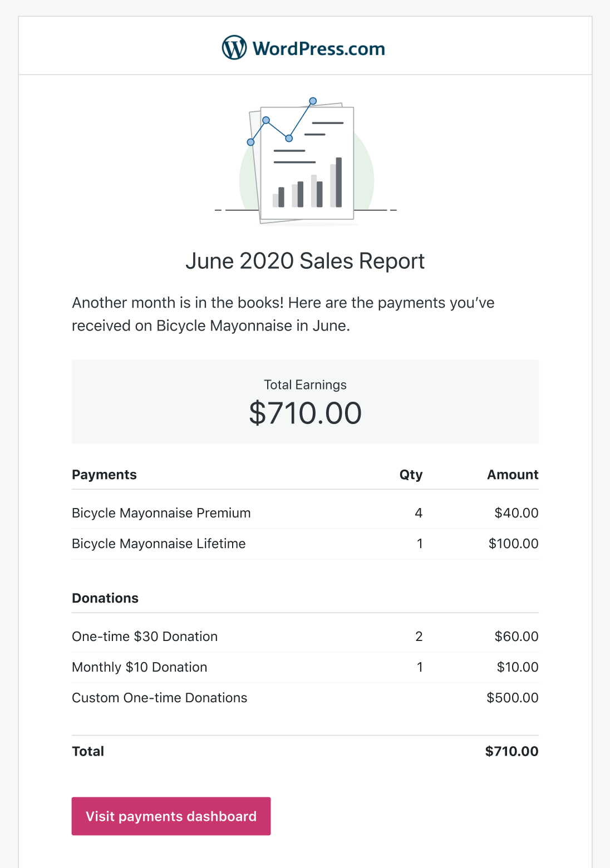This screenshot has height=868, width=610.
Task: Click quantity 1 in the Bicycle Mayonnaise Lifetime row
Action: click(x=420, y=544)
